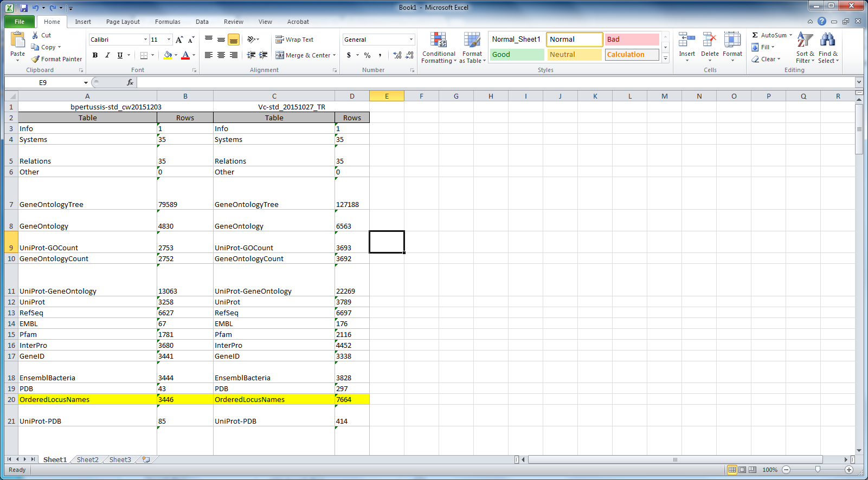Apply Comma Style format
Viewport: 868px width, 480px height.
tap(380, 55)
